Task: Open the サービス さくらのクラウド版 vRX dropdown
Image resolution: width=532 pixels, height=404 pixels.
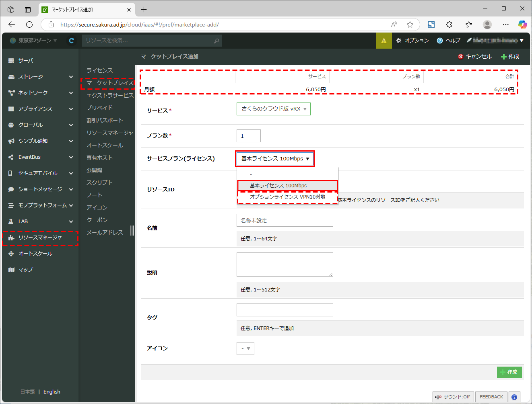Action: click(274, 109)
